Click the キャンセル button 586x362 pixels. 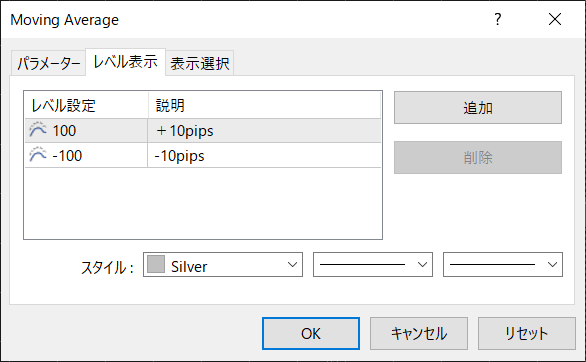pos(419,334)
